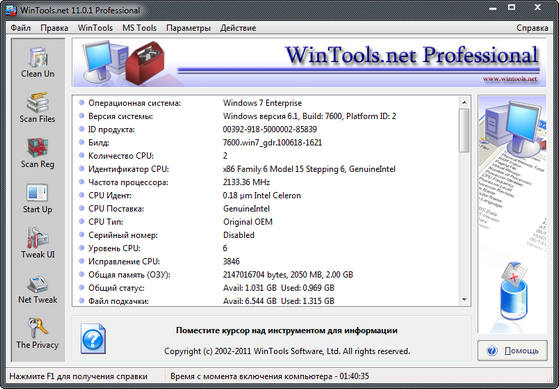Click the recycle bin icon in right panel
The height and width of the screenshot is (389, 559).
(514, 291)
